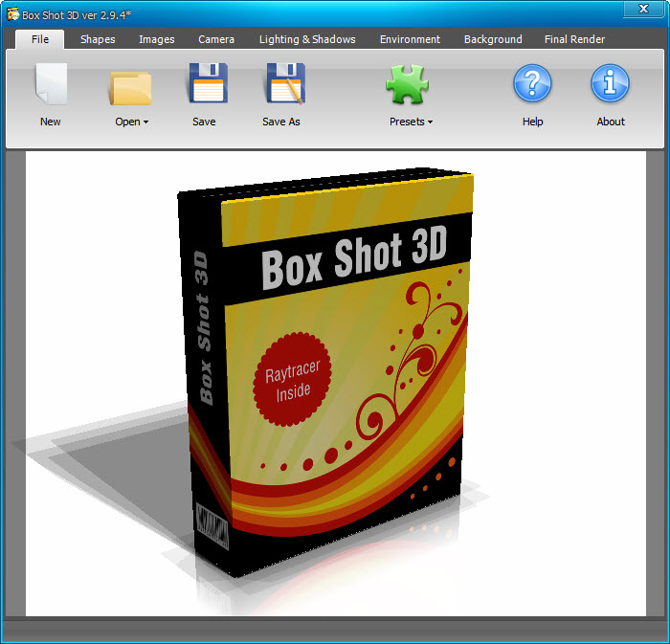This screenshot has width=670, height=644.
Task: Click the New document icon
Action: pyautogui.click(x=51, y=84)
